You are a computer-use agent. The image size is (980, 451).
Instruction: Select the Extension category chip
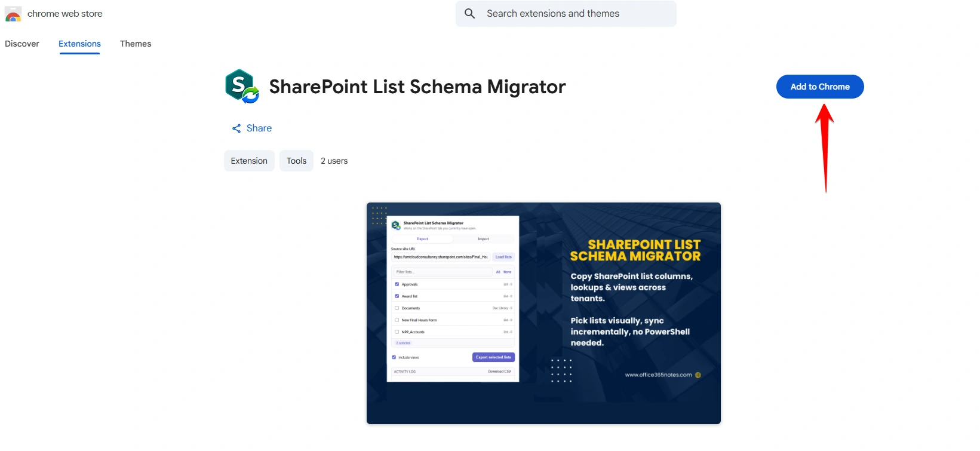(249, 161)
